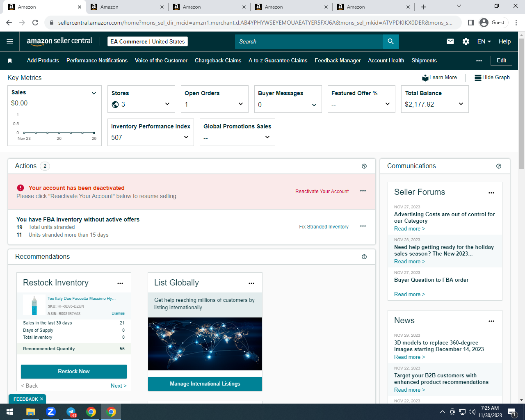This screenshot has width=525, height=420.
Task: Open Seller Forums ellipsis menu
Action: (491, 193)
